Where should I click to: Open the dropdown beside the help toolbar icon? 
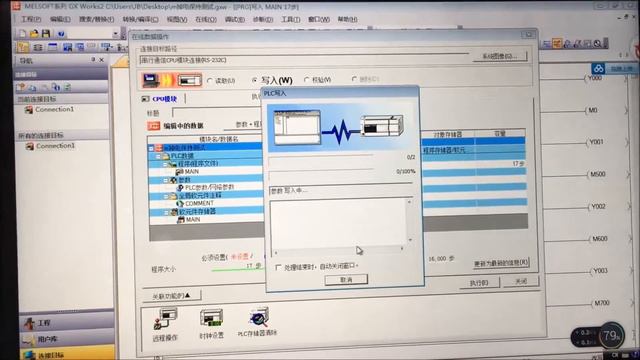pos(116,34)
